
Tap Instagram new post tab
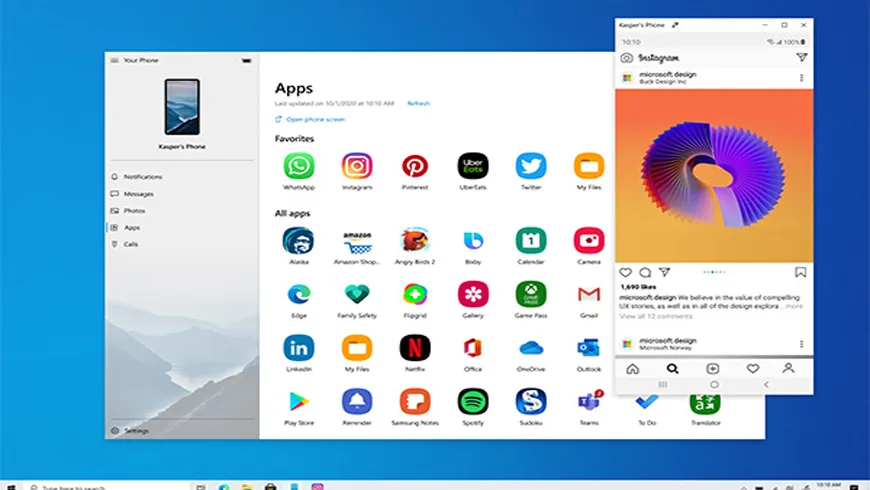(712, 369)
